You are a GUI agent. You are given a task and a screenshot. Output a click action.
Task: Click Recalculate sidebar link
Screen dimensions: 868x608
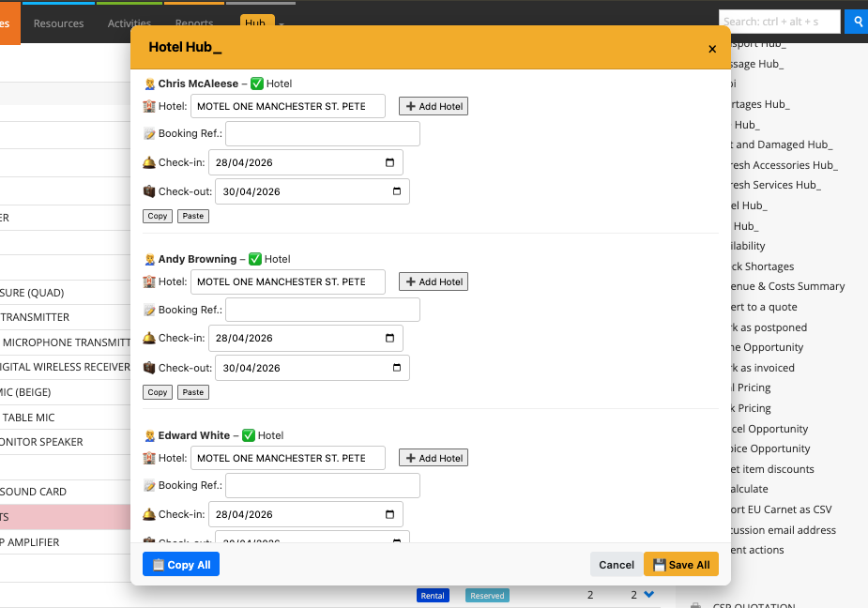click(750, 489)
